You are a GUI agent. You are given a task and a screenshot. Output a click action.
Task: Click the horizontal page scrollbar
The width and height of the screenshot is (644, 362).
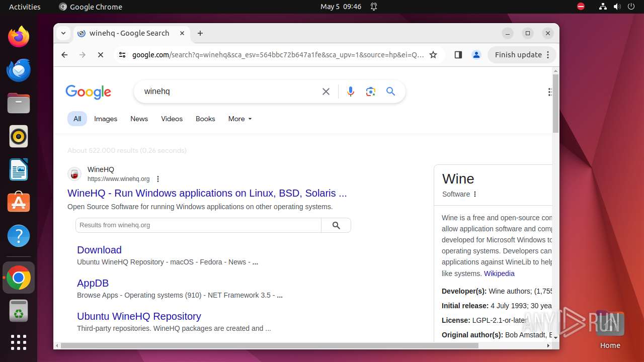click(x=269, y=346)
